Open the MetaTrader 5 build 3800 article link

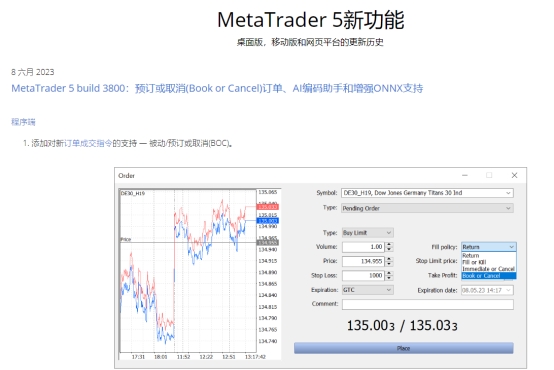(217, 88)
